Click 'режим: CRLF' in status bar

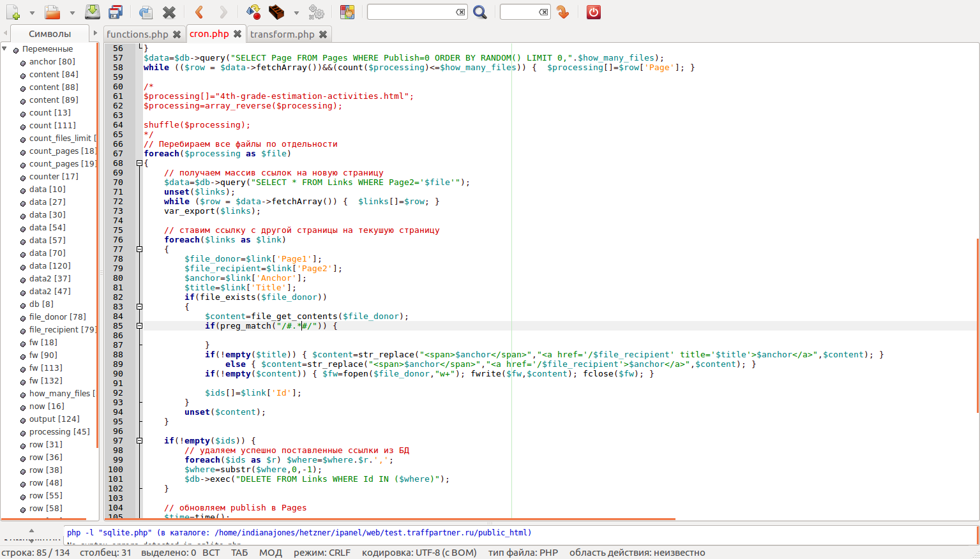[x=322, y=553]
